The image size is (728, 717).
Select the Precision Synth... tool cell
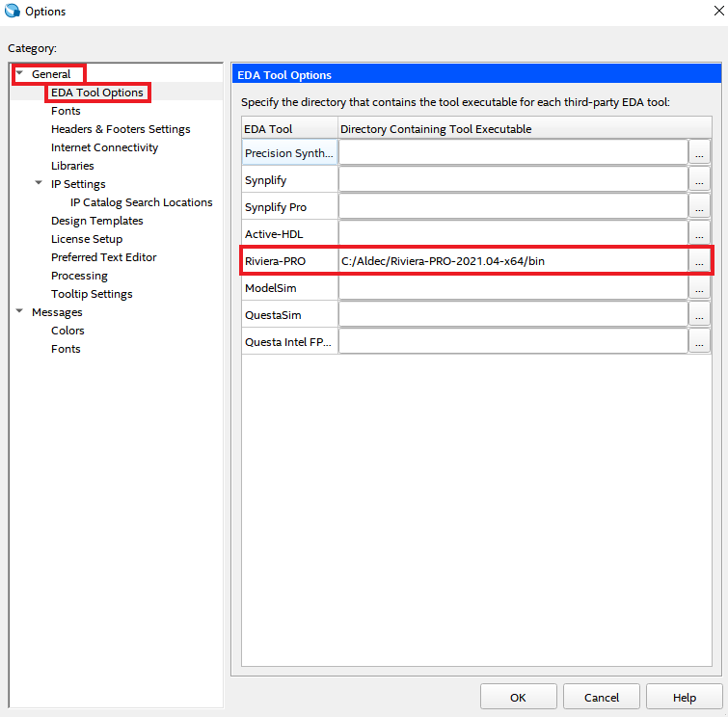pos(289,152)
